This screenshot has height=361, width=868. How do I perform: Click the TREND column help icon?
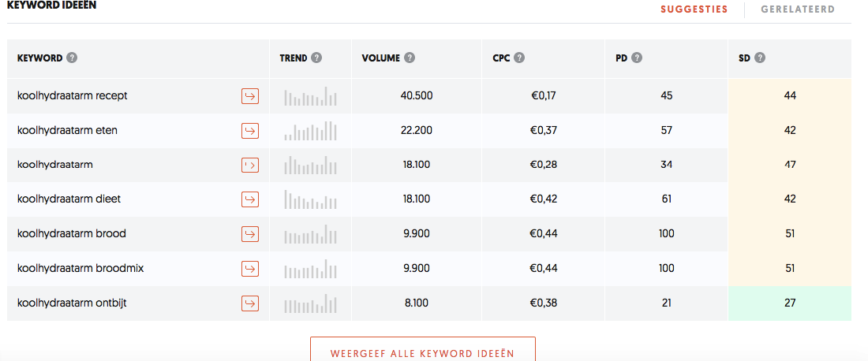316,58
